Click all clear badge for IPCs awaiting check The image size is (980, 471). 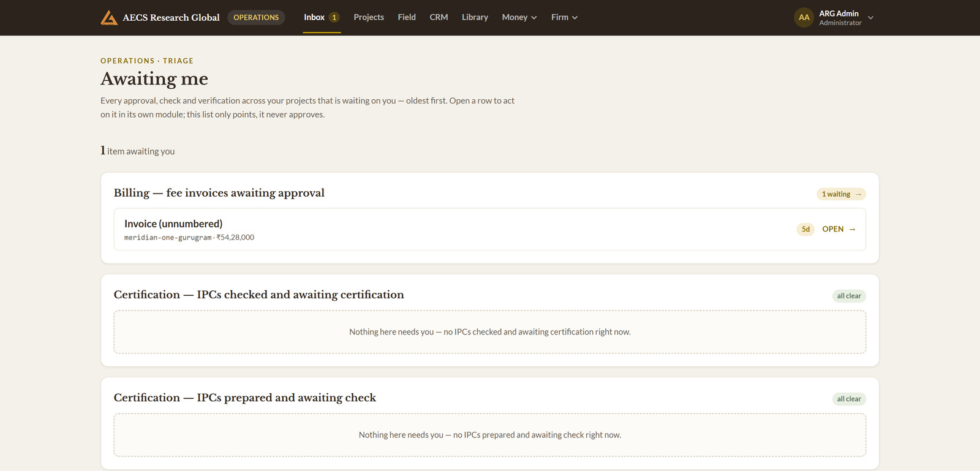pos(849,399)
